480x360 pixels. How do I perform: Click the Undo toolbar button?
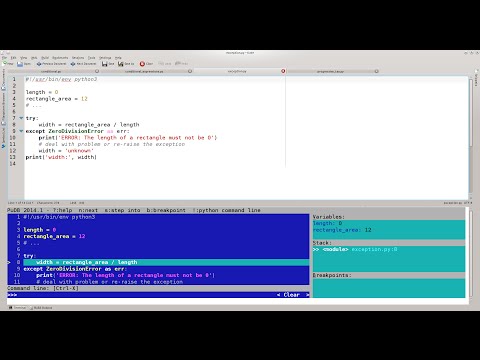(164, 64)
